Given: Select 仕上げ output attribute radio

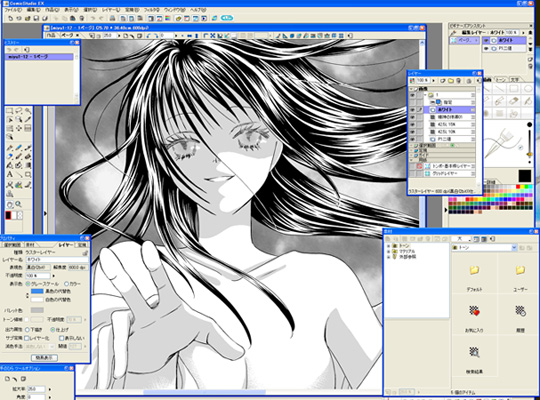Looking at the screenshot, I should 53,330.
